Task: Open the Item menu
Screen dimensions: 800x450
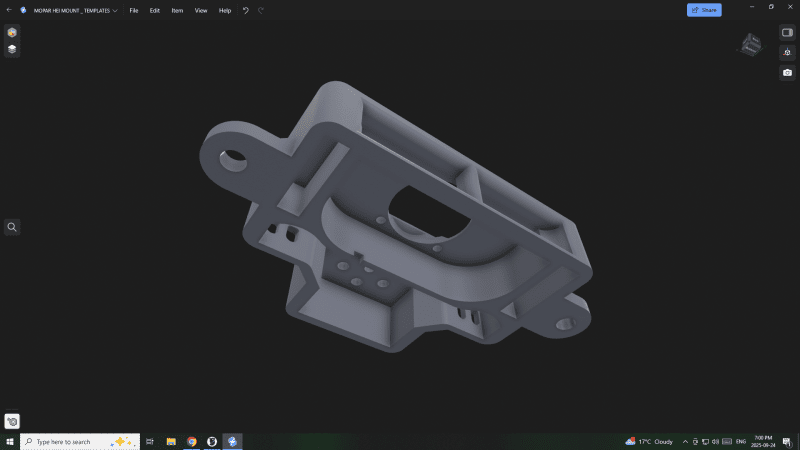Action: pyautogui.click(x=177, y=10)
